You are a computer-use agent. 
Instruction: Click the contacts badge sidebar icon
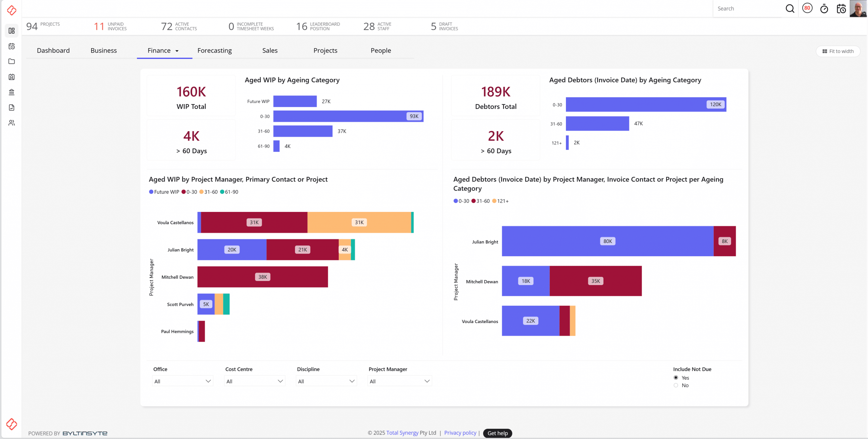[x=12, y=77]
